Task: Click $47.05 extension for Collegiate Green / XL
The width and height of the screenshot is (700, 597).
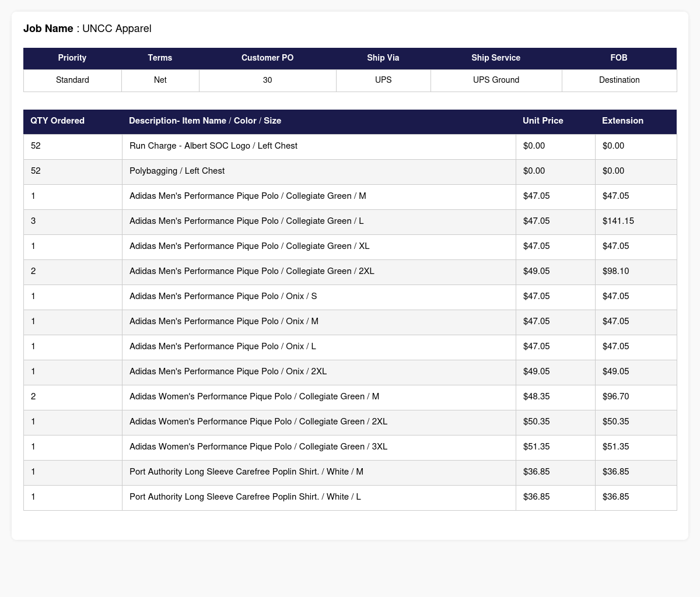Action: (x=616, y=246)
